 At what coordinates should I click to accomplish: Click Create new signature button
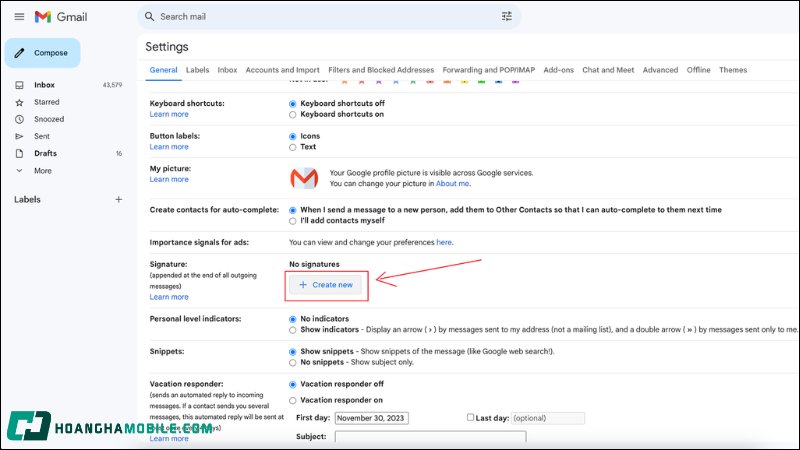pyautogui.click(x=325, y=285)
